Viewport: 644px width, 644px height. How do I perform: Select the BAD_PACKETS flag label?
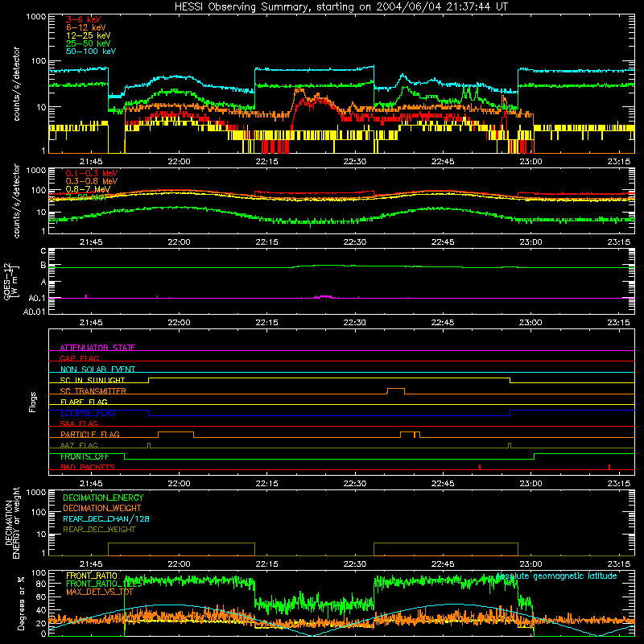pos(88,467)
